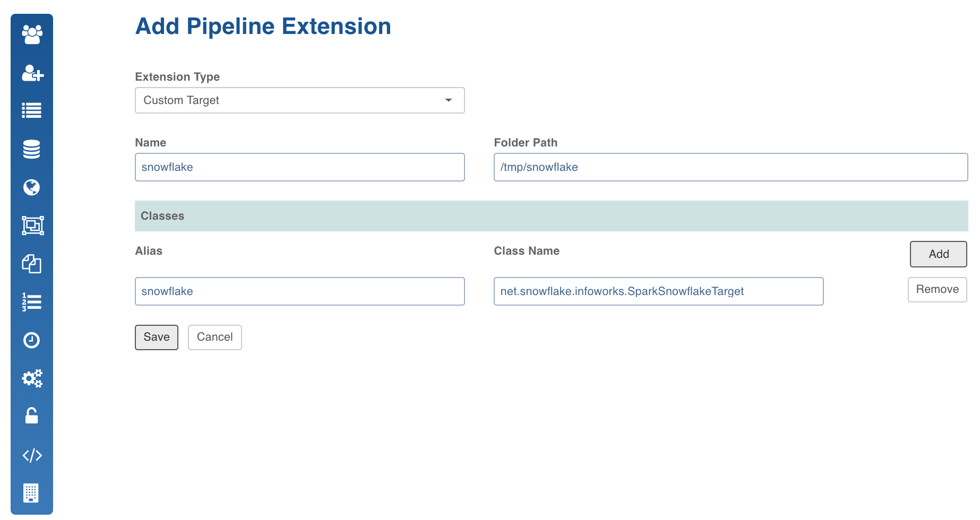Open the object group frame icon
The height and width of the screenshot is (520, 980).
coord(32,226)
